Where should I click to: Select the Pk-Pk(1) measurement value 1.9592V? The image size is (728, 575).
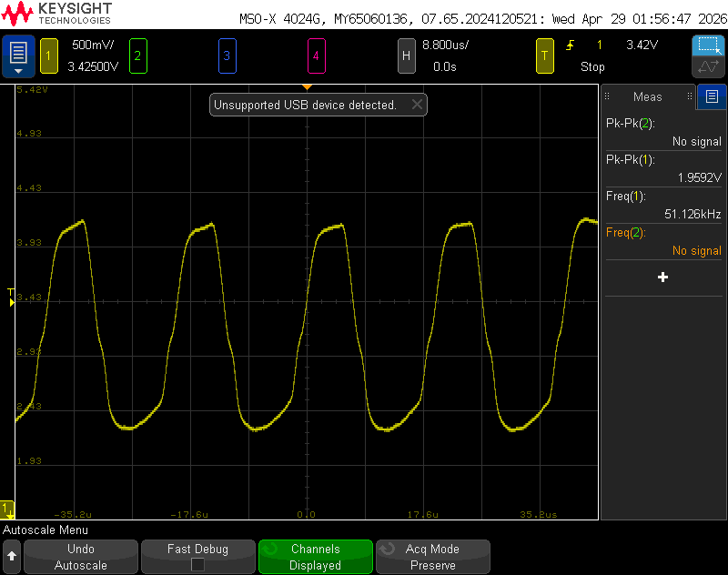click(x=699, y=177)
